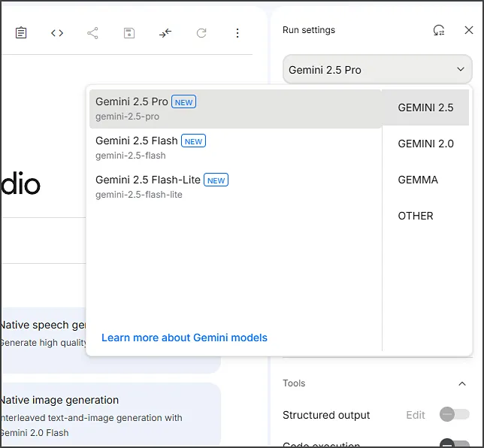Click the reset run settings icon
Image resolution: width=484 pixels, height=448 pixels.
tap(439, 30)
